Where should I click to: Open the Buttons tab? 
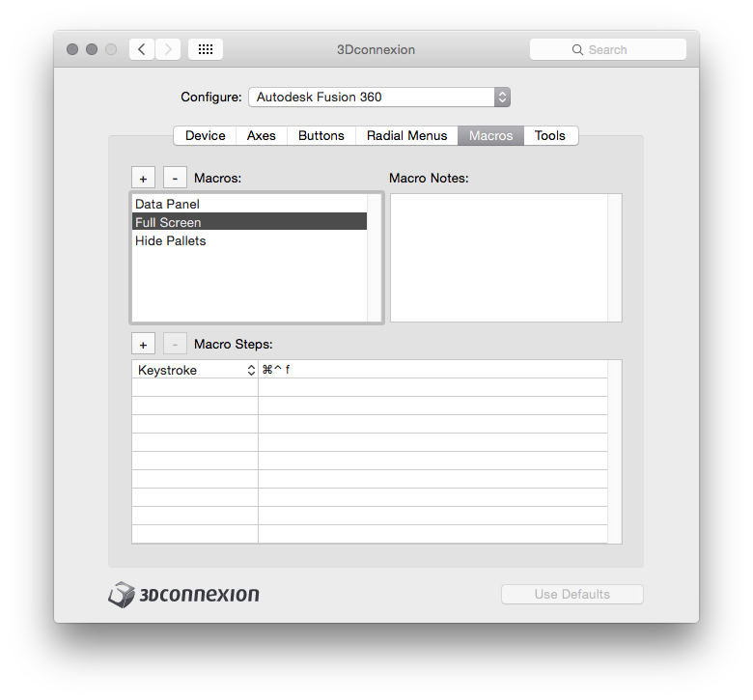[x=321, y=135]
